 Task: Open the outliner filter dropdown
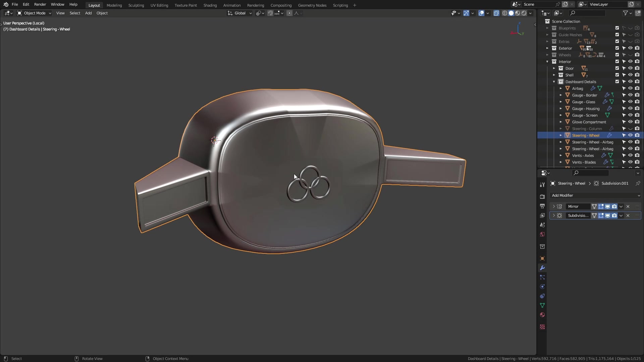pos(627,13)
